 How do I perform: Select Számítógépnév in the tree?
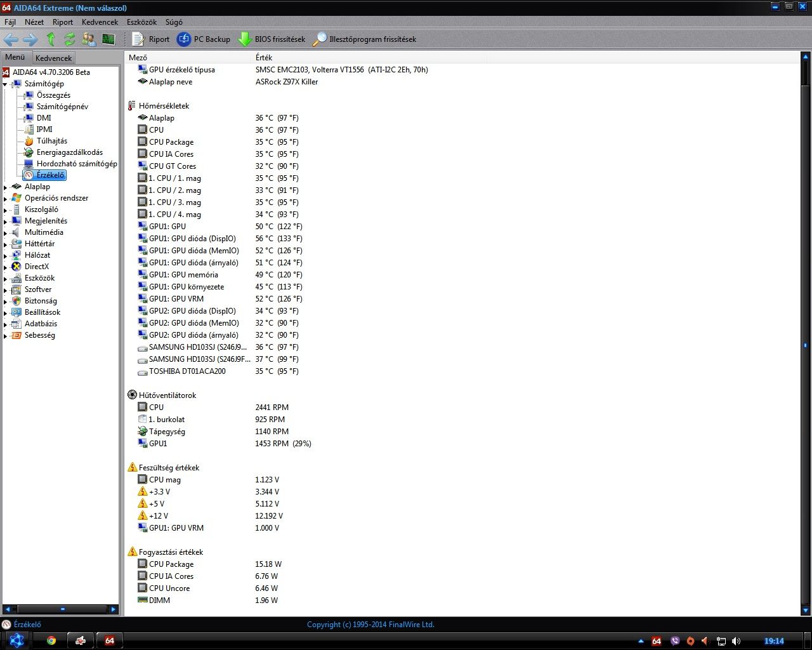(62, 107)
